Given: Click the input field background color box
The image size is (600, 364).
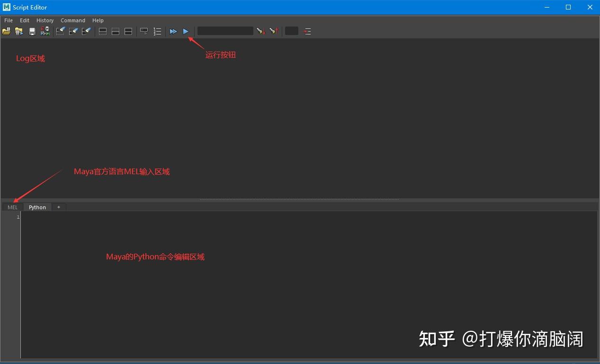Looking at the screenshot, I should [291, 31].
